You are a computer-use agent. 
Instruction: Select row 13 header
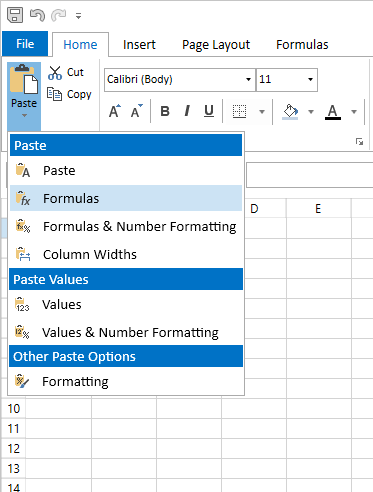(14, 469)
